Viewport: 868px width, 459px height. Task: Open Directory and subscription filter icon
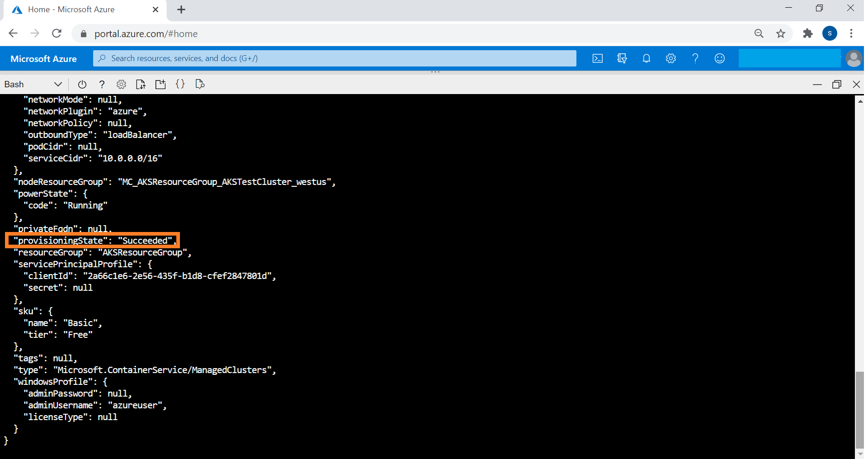tap(622, 58)
